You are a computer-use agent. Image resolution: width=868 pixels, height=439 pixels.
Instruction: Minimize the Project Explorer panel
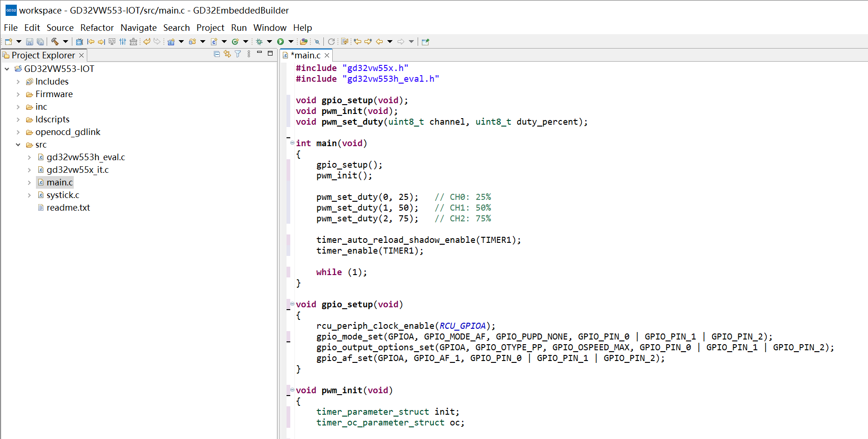pyautogui.click(x=259, y=53)
